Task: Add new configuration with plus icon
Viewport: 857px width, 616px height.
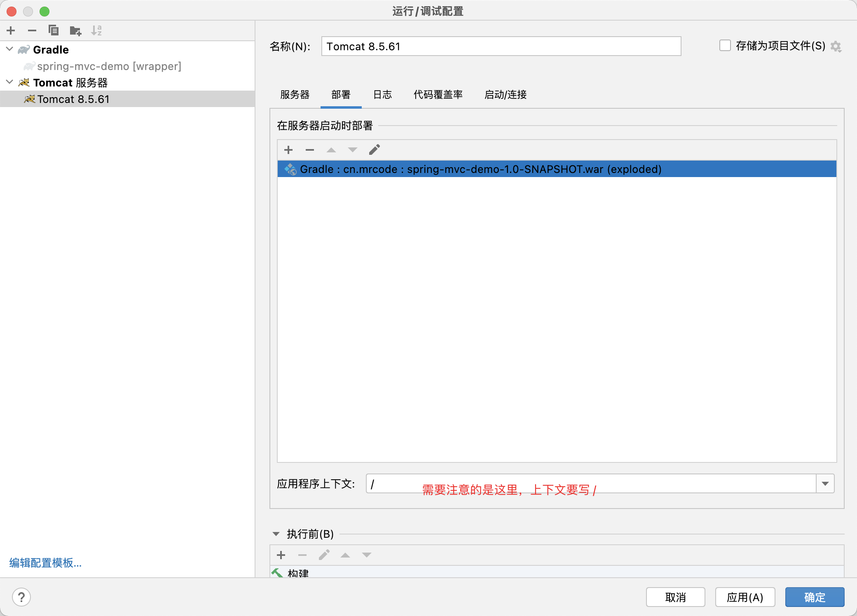Action: (x=11, y=30)
